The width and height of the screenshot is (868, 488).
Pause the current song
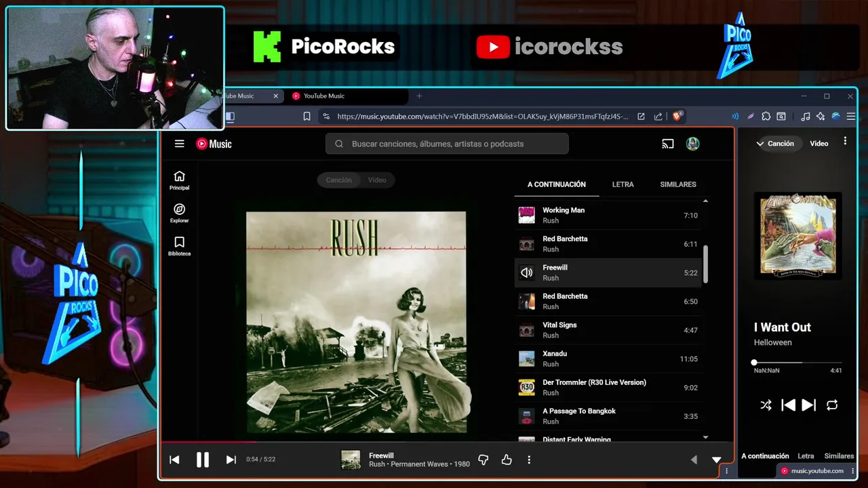coord(202,460)
